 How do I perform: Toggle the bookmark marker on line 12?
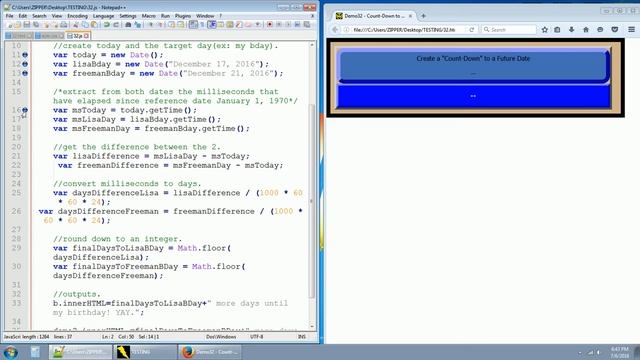point(25,64)
